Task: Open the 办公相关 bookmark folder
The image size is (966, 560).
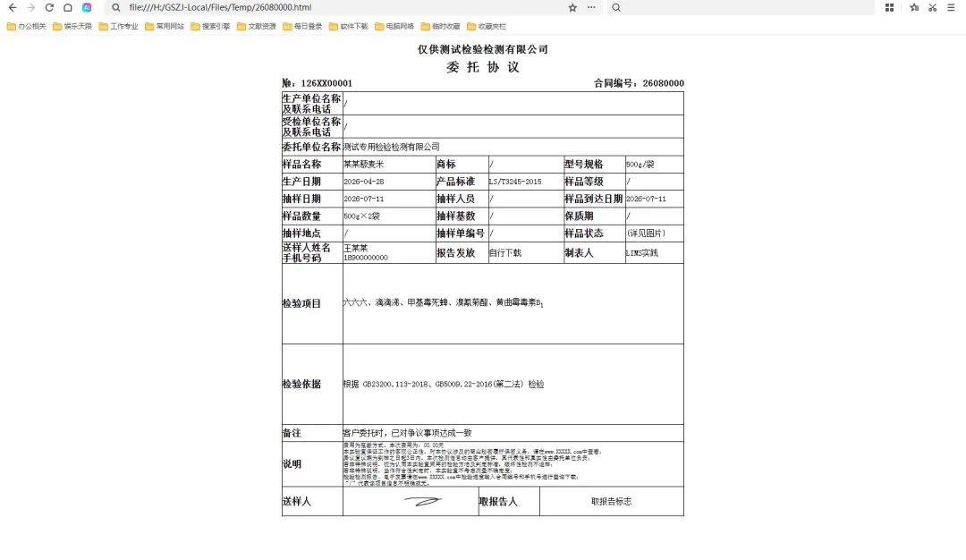Action: (x=27, y=27)
